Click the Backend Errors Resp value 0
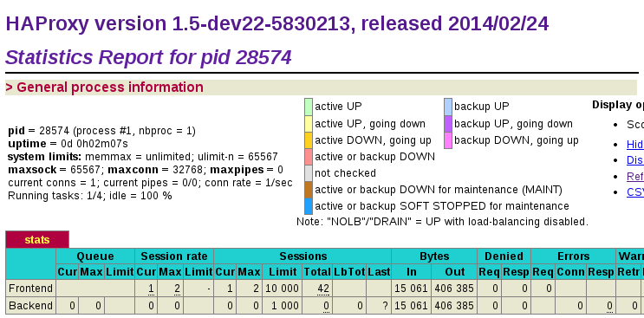 (610, 306)
